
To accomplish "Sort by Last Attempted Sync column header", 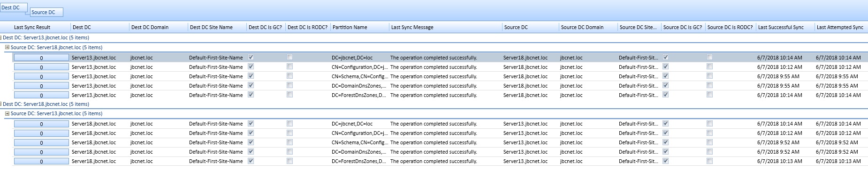I will click(x=841, y=27).
